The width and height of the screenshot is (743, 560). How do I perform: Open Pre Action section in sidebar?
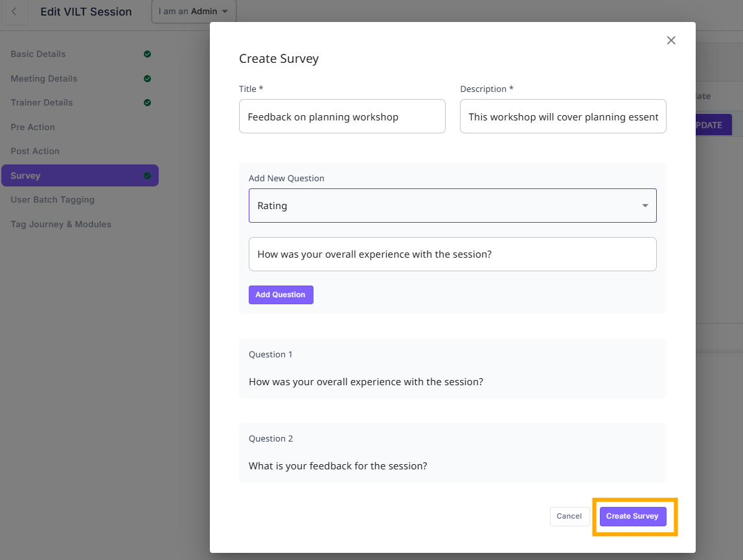pos(33,127)
